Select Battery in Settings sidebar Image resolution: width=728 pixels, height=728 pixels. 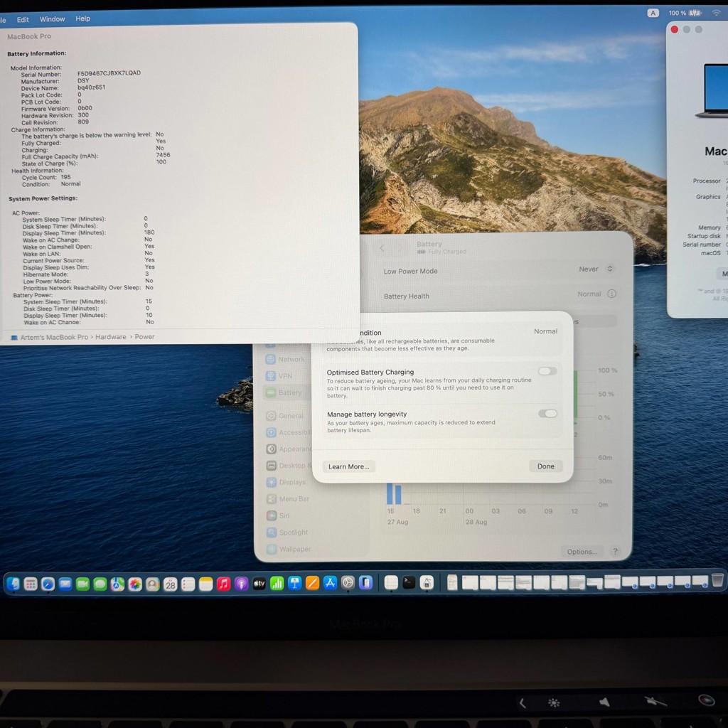click(284, 392)
